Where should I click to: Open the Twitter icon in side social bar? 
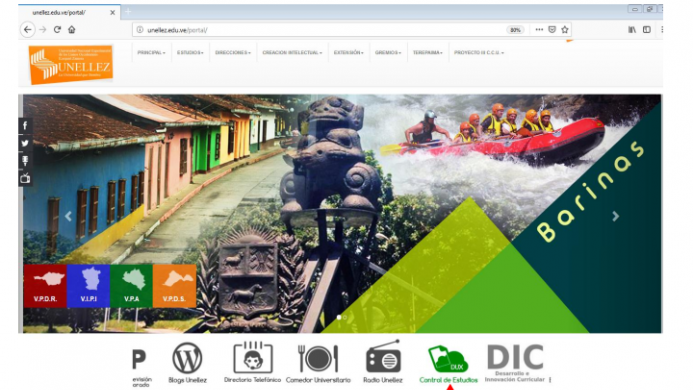click(x=25, y=143)
